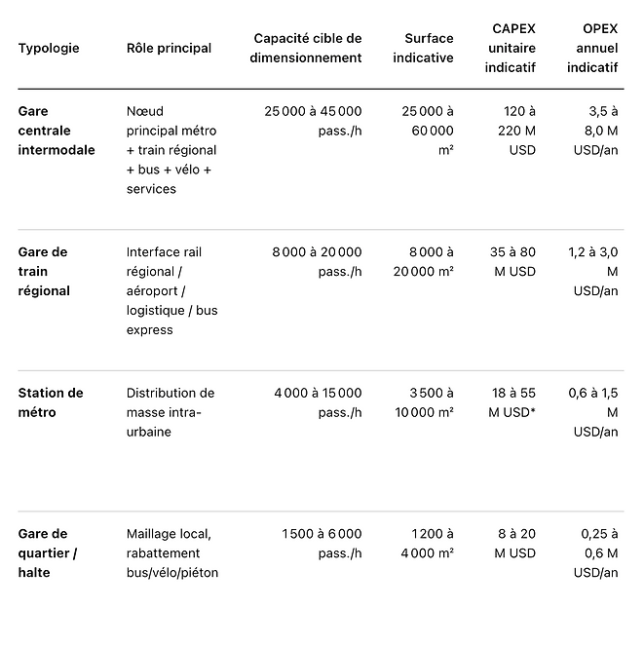The width and height of the screenshot is (644, 646).
Task: Click the OPEX annuel indicatif header
Action: click(x=592, y=48)
